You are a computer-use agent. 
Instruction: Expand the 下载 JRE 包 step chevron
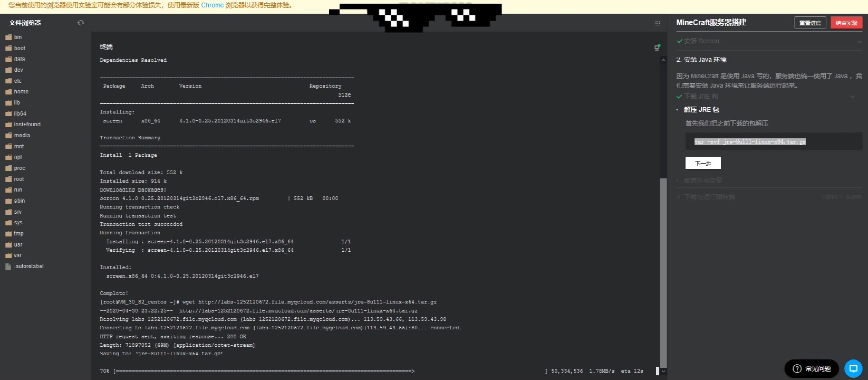(852, 97)
